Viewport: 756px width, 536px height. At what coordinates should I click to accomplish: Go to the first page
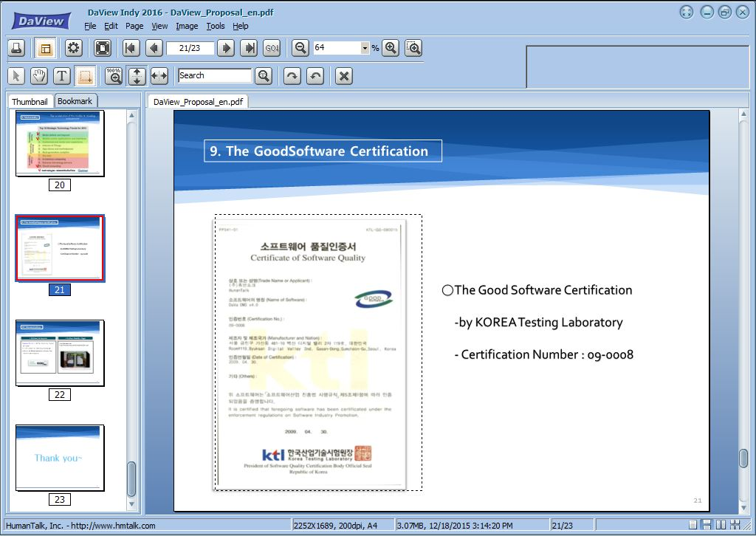(x=131, y=48)
